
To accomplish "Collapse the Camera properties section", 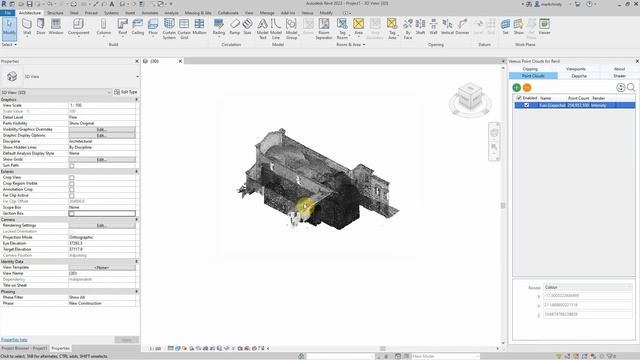I will click(x=137, y=220).
